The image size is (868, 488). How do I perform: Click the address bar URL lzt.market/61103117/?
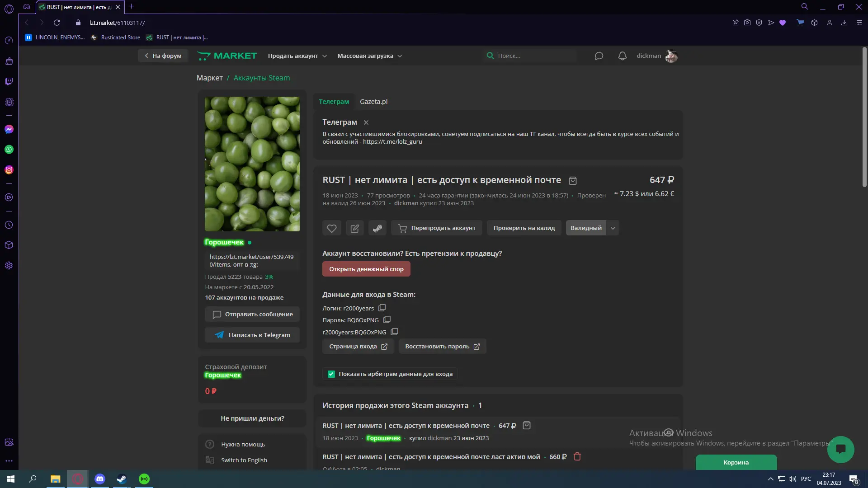click(x=117, y=23)
